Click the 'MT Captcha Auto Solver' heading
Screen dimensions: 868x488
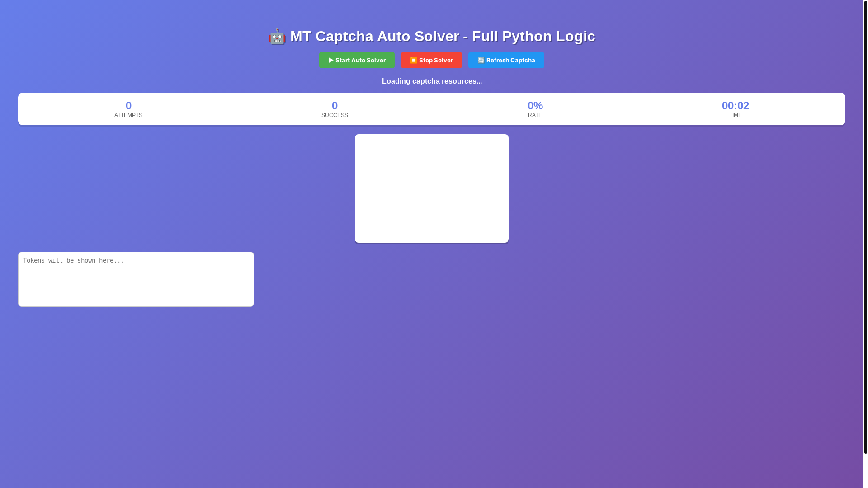coord(432,36)
